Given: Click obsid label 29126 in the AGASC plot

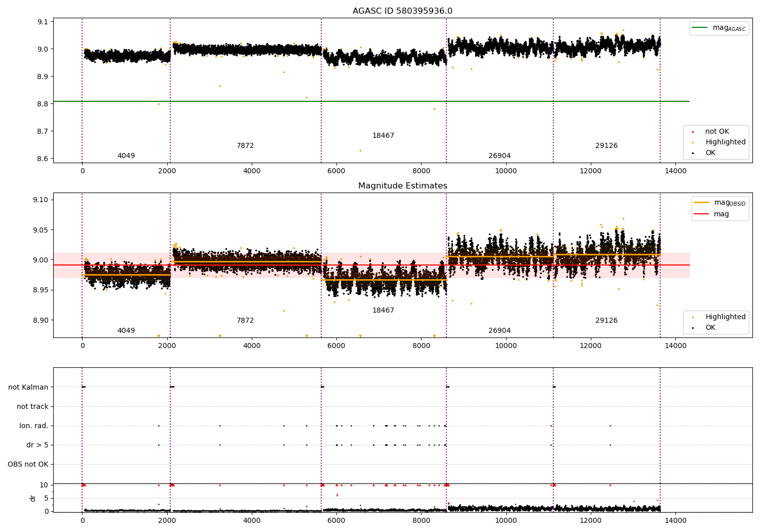Looking at the screenshot, I should (x=606, y=146).
